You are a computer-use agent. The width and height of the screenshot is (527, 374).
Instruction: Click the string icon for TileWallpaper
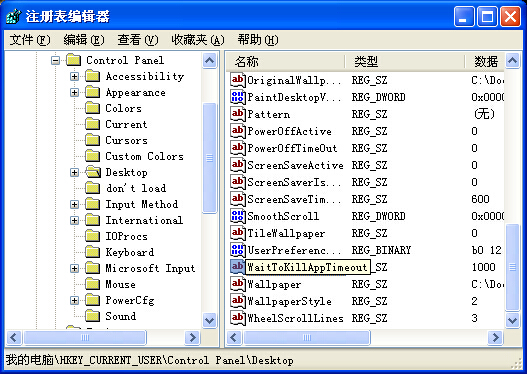(x=238, y=233)
